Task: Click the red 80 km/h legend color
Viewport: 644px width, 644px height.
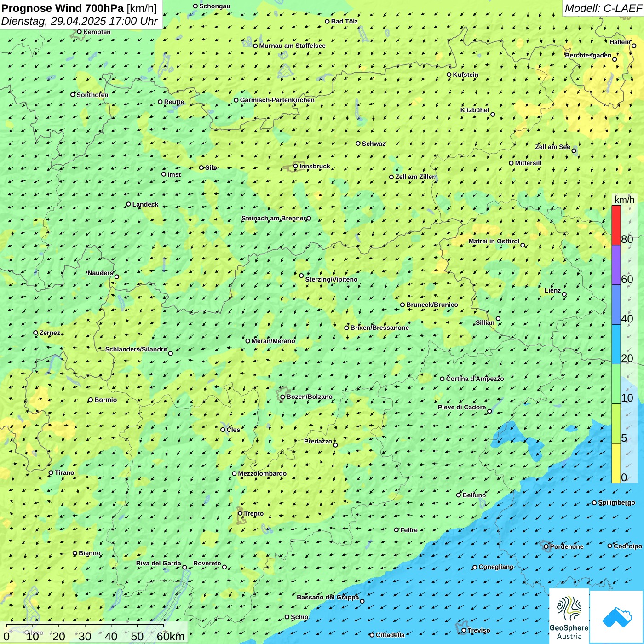Action: coord(616,225)
